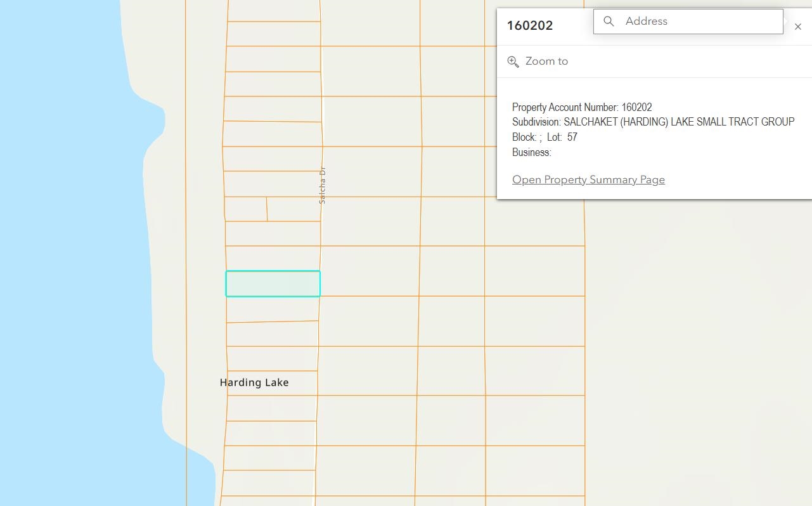Select the highlighted teal parcel
This screenshot has width=812, height=506.
click(273, 283)
